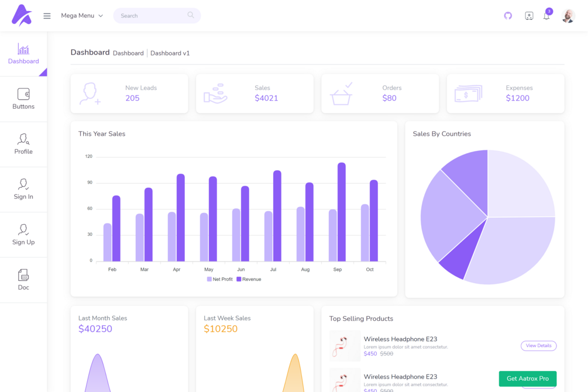This screenshot has width=588, height=392.
Task: Toggle the Revenue legend entry
Action: [x=249, y=279]
